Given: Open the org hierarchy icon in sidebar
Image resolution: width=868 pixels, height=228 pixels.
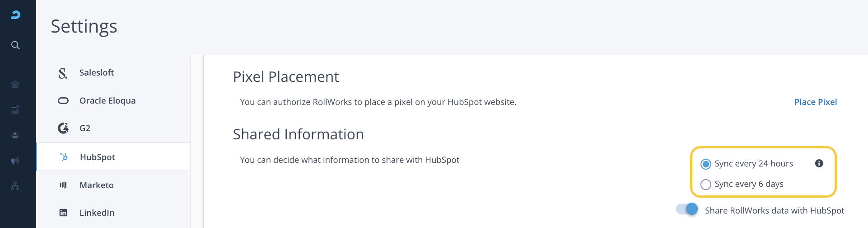Looking at the screenshot, I should click(15, 186).
